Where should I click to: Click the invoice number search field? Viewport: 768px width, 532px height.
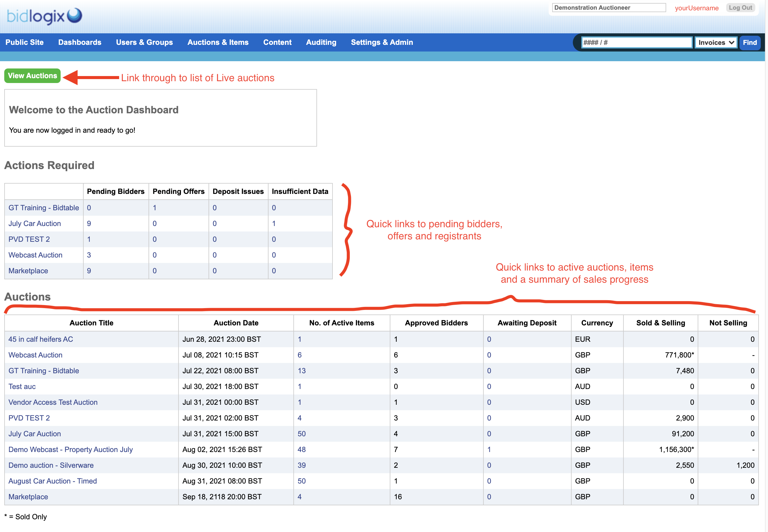coord(636,43)
